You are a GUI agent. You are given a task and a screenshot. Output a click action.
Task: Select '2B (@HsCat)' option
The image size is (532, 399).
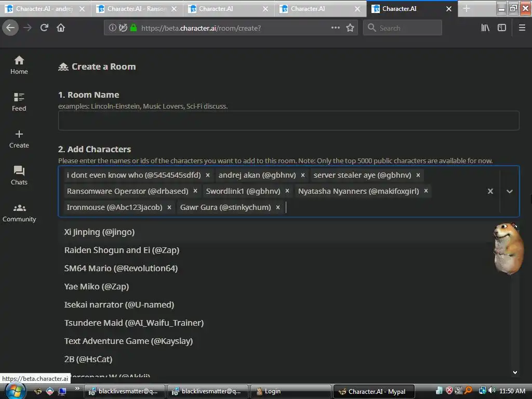point(284,360)
